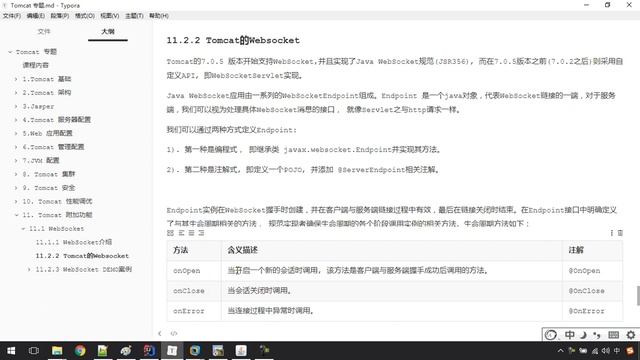
Task: Expand the chevron beside '2.Tomcat 架构'
Action: [x=16, y=93]
